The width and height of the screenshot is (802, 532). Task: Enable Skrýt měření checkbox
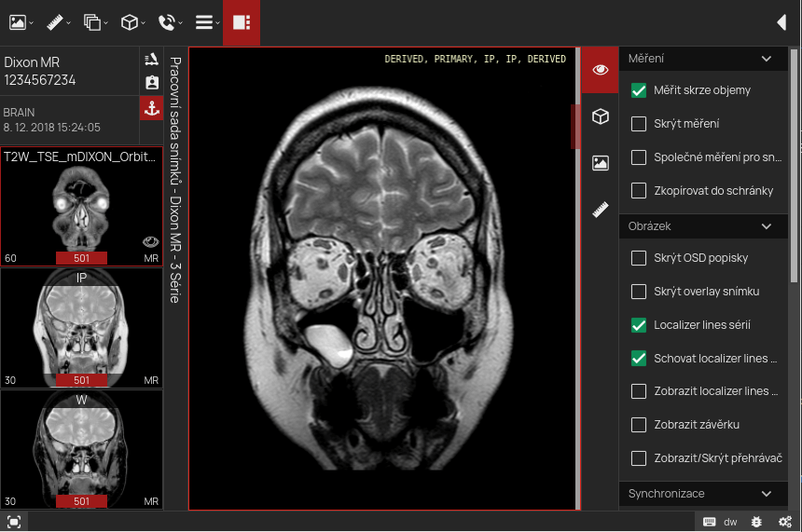639,124
